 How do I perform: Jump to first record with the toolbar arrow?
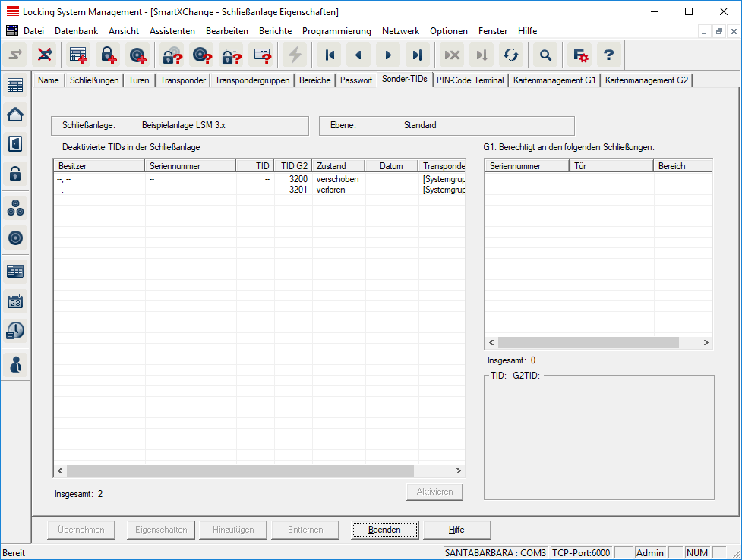[330, 55]
